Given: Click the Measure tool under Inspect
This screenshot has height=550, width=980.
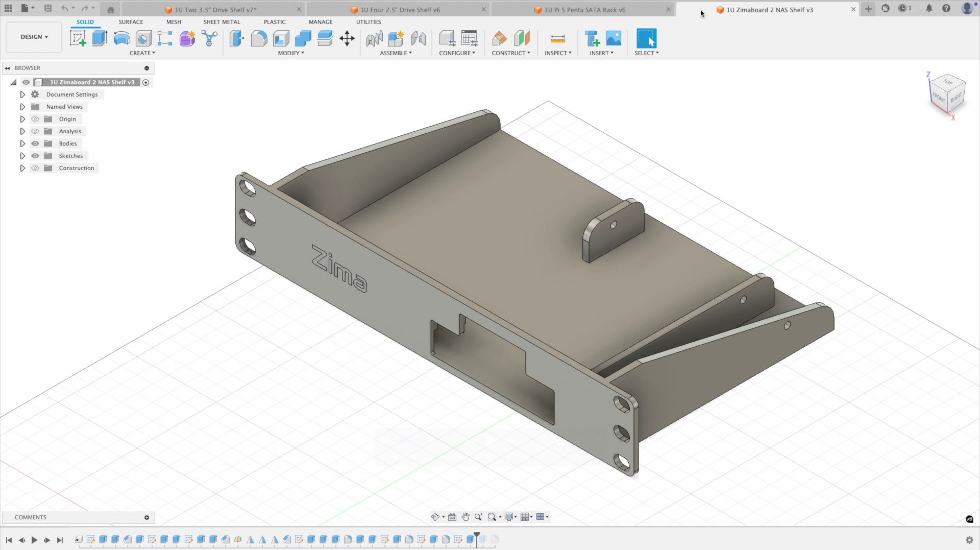Looking at the screenshot, I should (557, 38).
